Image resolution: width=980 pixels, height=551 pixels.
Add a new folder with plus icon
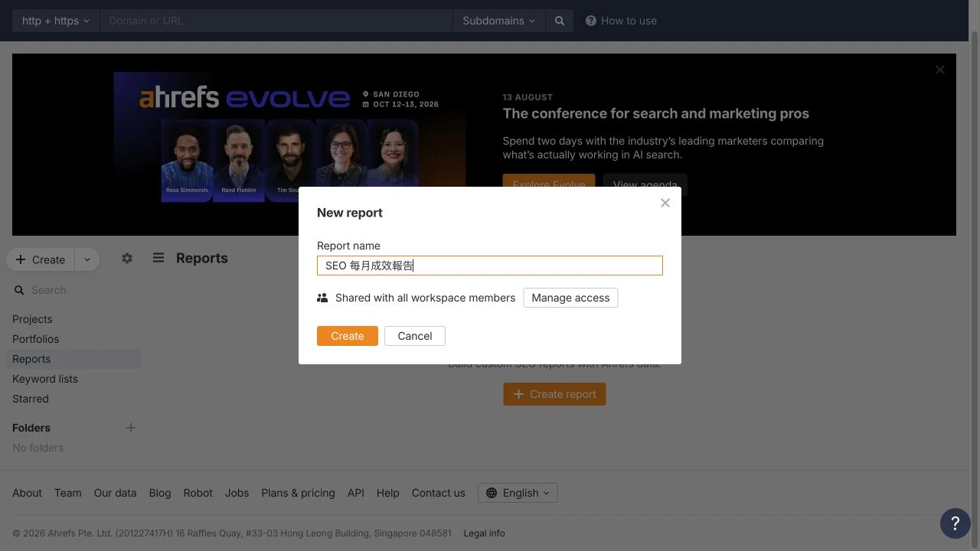(x=131, y=428)
